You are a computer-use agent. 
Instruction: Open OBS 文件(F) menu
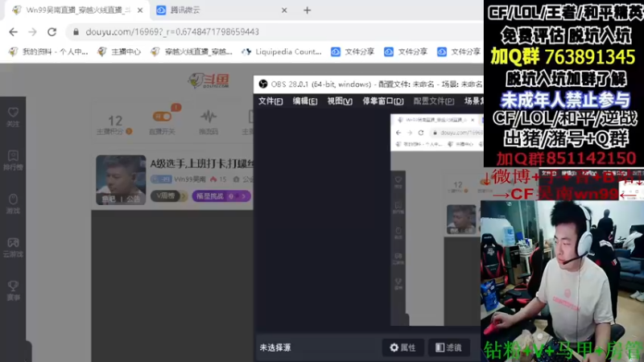[x=270, y=101]
